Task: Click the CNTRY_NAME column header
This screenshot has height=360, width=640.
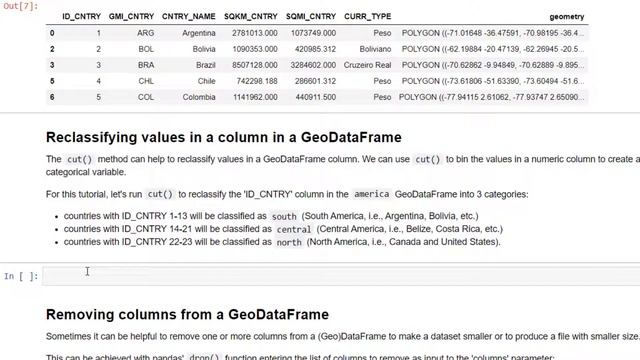Action: point(189,17)
